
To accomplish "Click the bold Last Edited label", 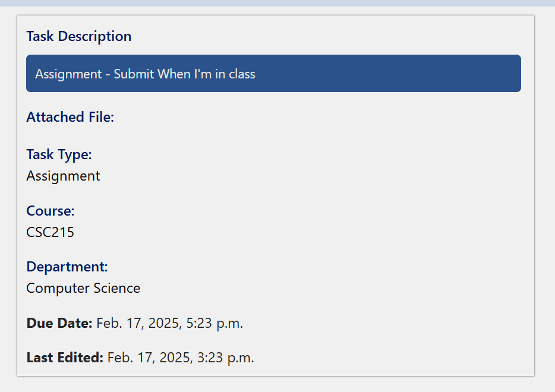I will click(x=65, y=358).
